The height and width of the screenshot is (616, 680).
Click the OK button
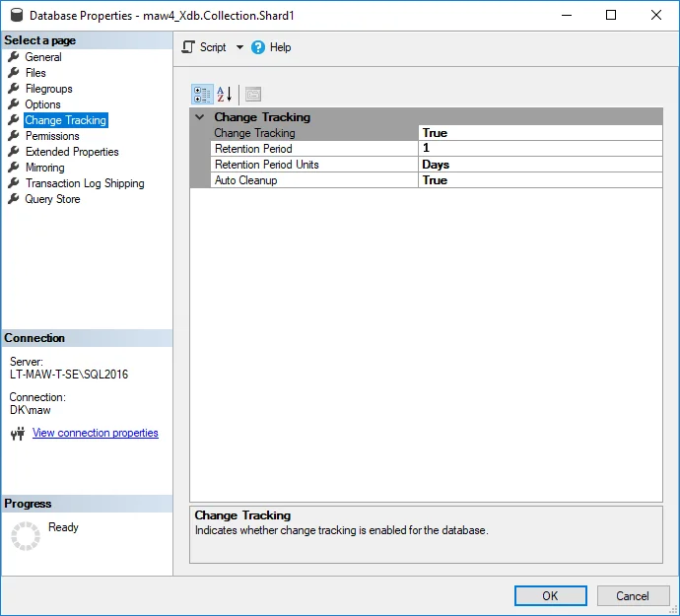pos(550,595)
